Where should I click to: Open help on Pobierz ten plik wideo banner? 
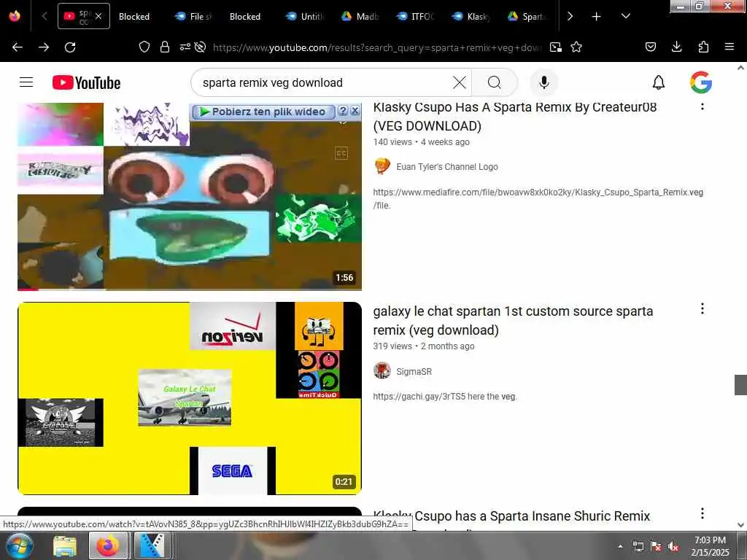(x=343, y=111)
